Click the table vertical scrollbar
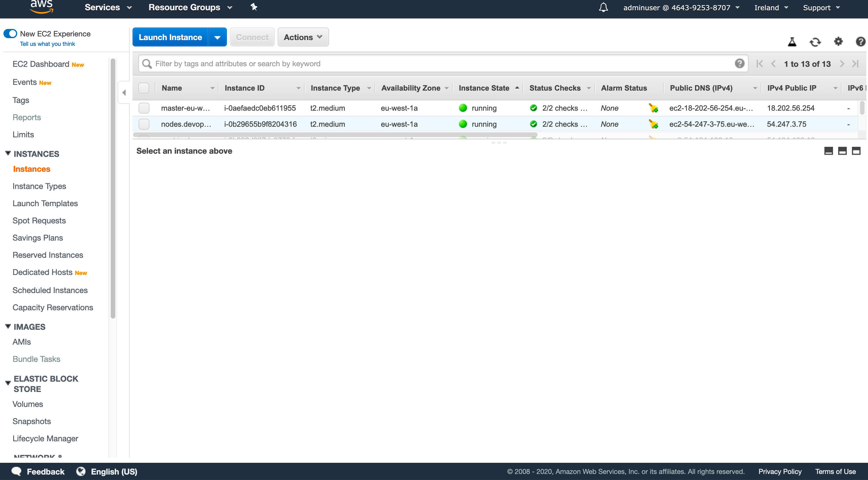Image resolution: width=868 pixels, height=480 pixels. pos(862,108)
